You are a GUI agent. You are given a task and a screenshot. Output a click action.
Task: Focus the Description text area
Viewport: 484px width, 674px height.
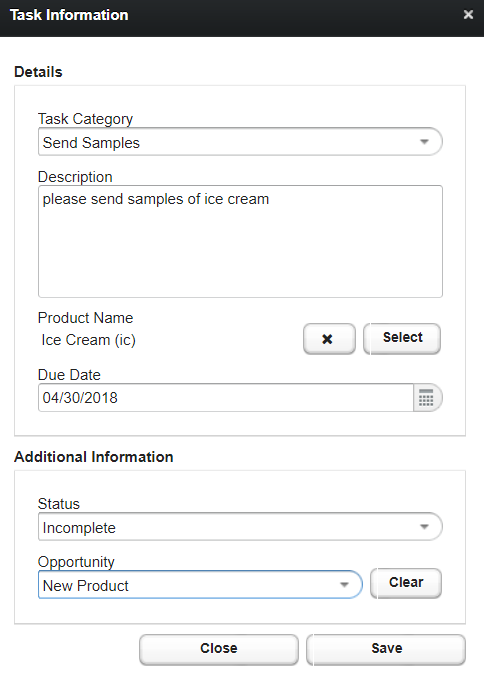[240, 241]
